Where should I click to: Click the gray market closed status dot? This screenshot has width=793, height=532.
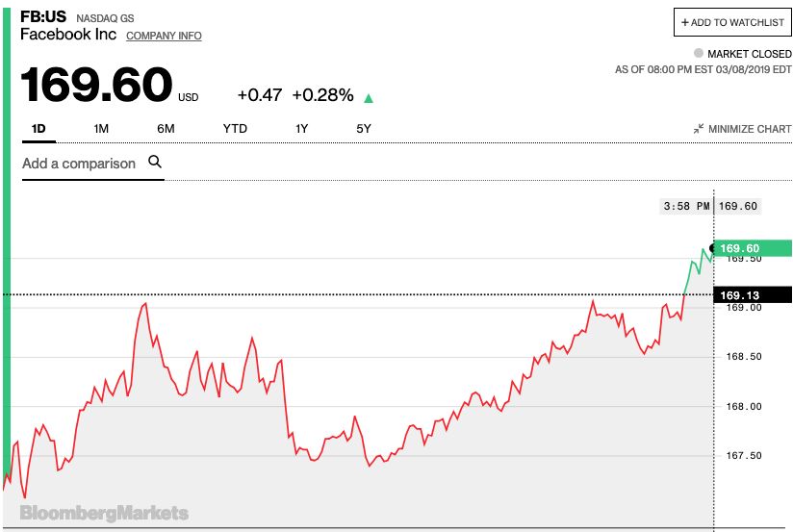(698, 54)
